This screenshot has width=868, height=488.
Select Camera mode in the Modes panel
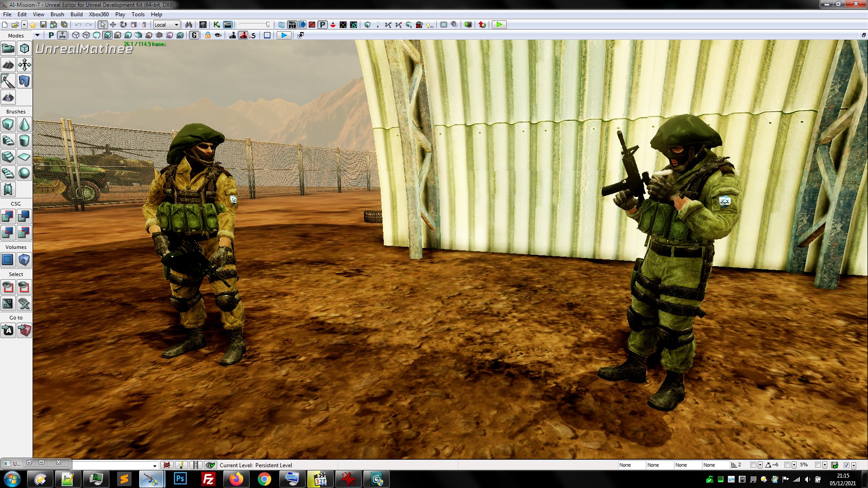point(8,48)
